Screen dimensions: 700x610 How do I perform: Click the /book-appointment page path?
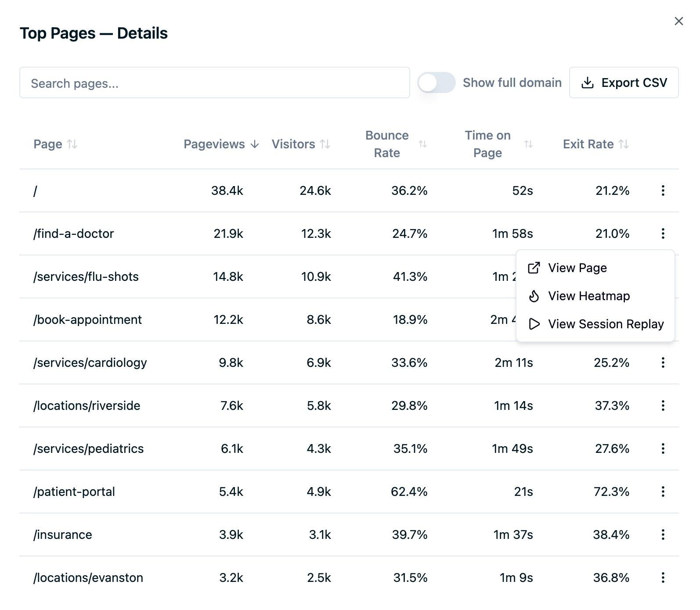(x=87, y=319)
